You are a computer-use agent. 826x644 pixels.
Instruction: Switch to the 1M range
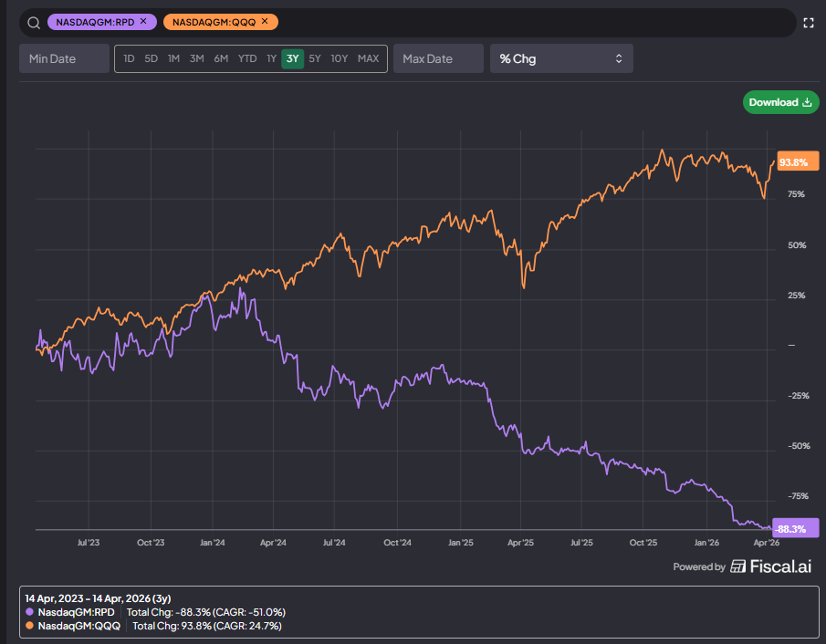pyautogui.click(x=173, y=58)
